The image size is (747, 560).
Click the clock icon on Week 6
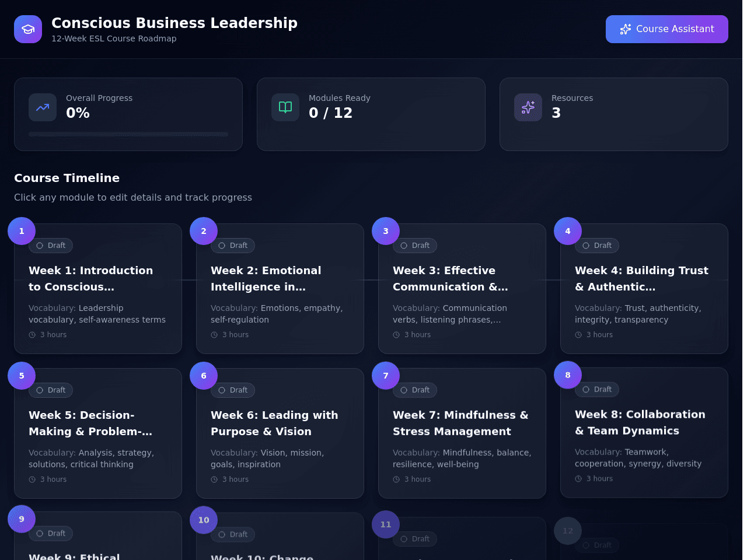[214, 480]
